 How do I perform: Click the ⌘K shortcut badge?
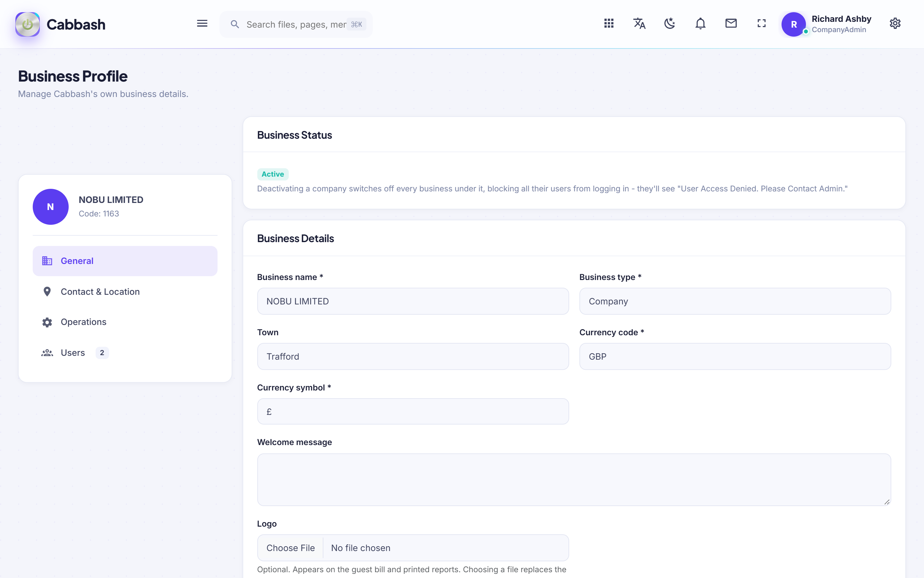pos(356,24)
